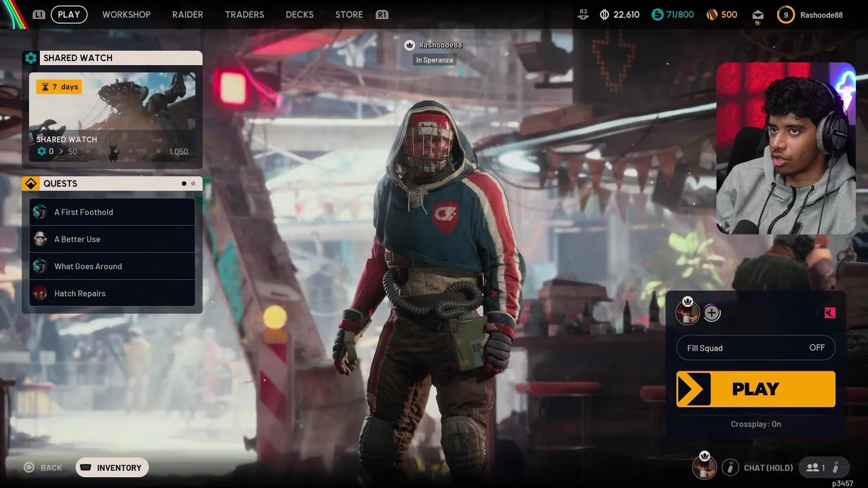868x488 pixels.
Task: Click the BACK button
Action: point(43,468)
